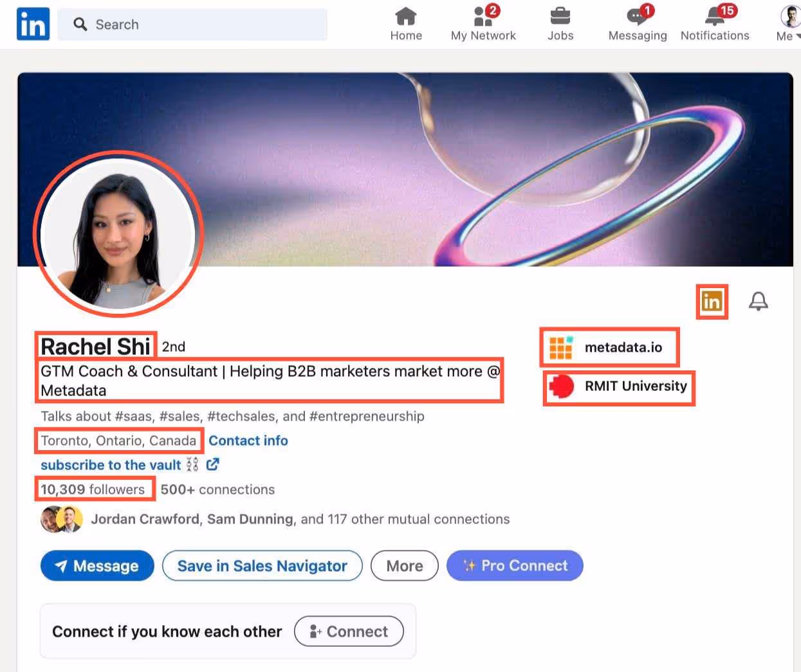
Task: Focus the Search input field
Action: click(x=192, y=24)
